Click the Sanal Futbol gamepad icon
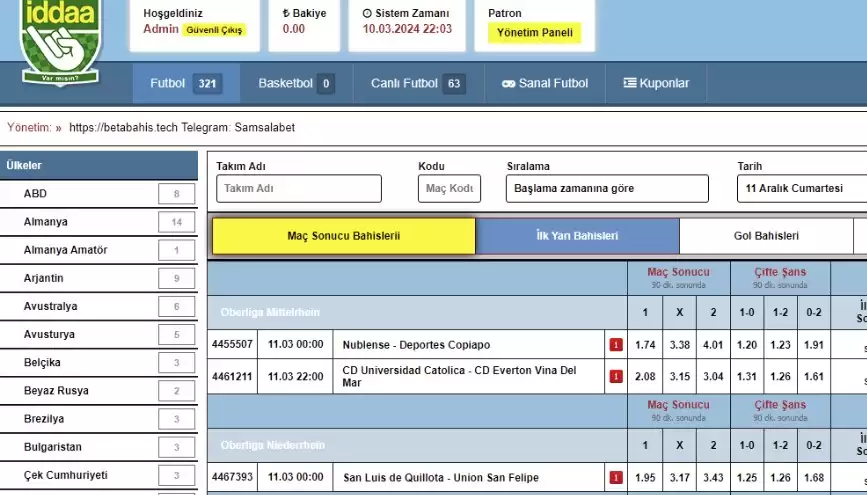867x495 pixels. coord(508,84)
